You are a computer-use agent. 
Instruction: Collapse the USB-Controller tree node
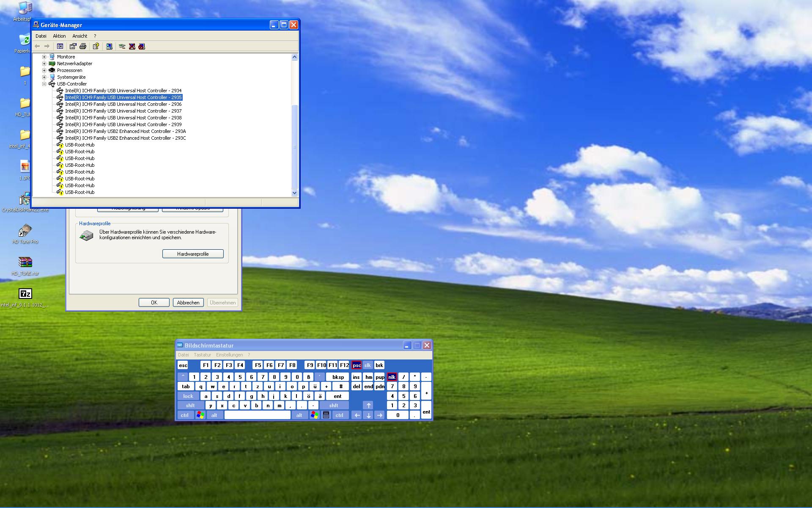point(44,84)
